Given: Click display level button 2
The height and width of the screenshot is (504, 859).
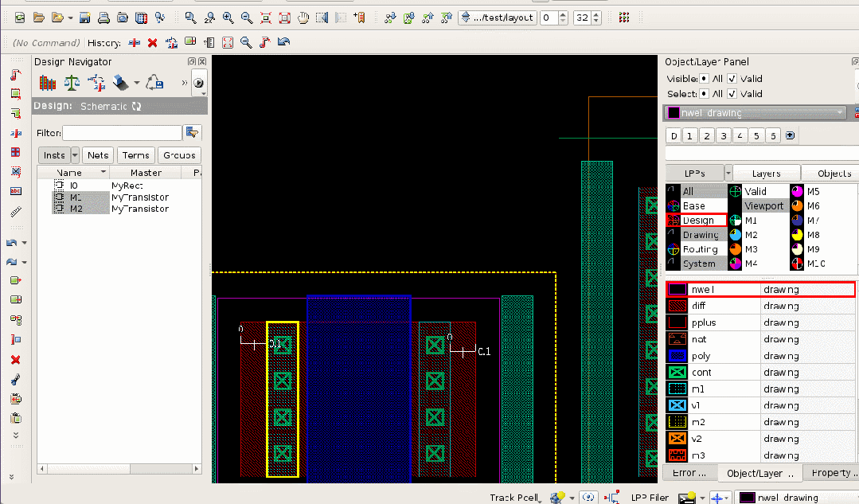Looking at the screenshot, I should click(707, 136).
